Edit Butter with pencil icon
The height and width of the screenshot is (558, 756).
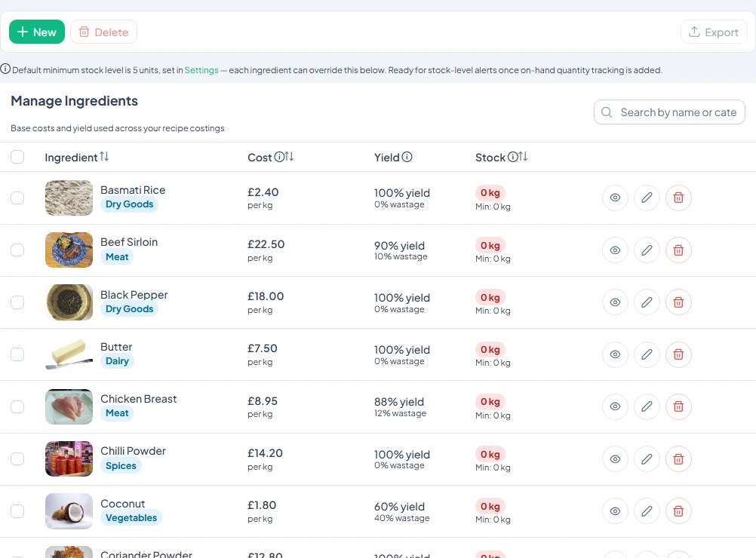coord(647,354)
